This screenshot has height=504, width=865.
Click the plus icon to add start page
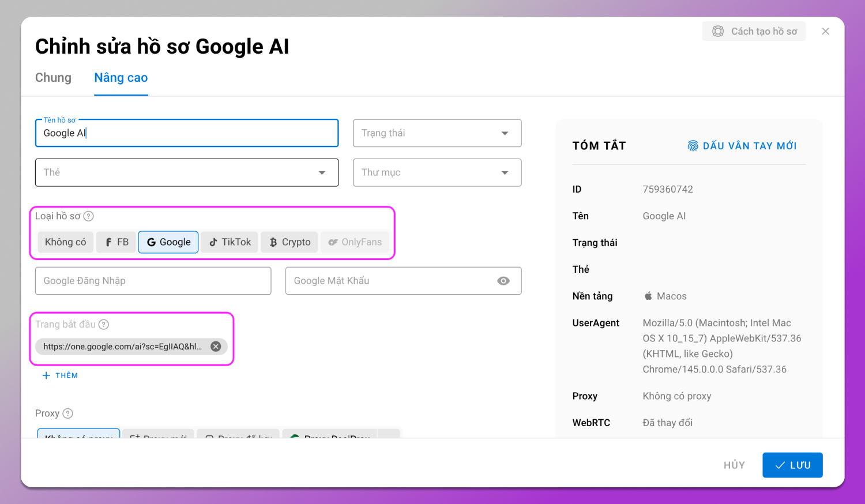(x=47, y=375)
